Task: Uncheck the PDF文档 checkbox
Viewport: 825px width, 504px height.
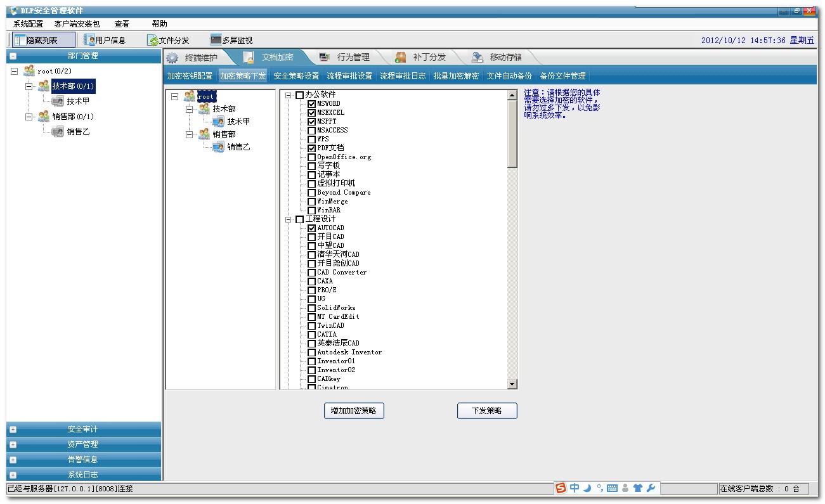Action: 311,148
